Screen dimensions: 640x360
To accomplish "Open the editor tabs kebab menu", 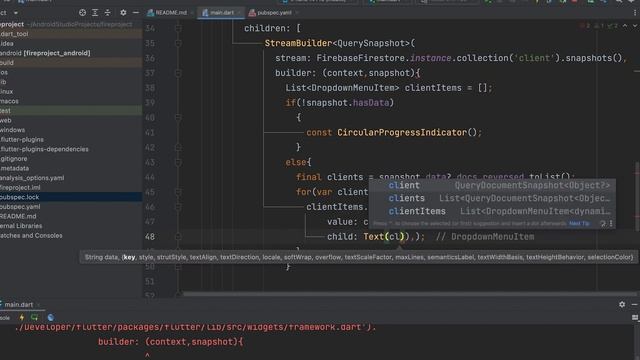I will (x=635, y=13).
